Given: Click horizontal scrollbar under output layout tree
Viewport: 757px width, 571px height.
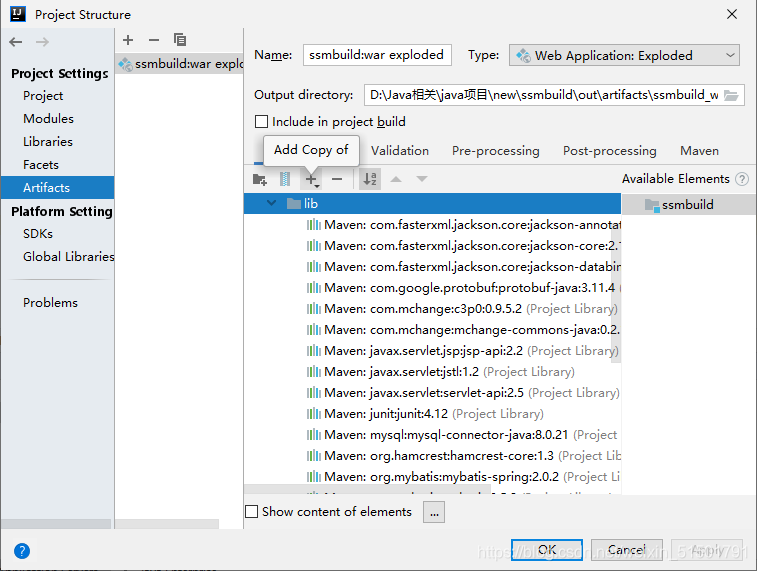Looking at the screenshot, I should (x=367, y=489).
